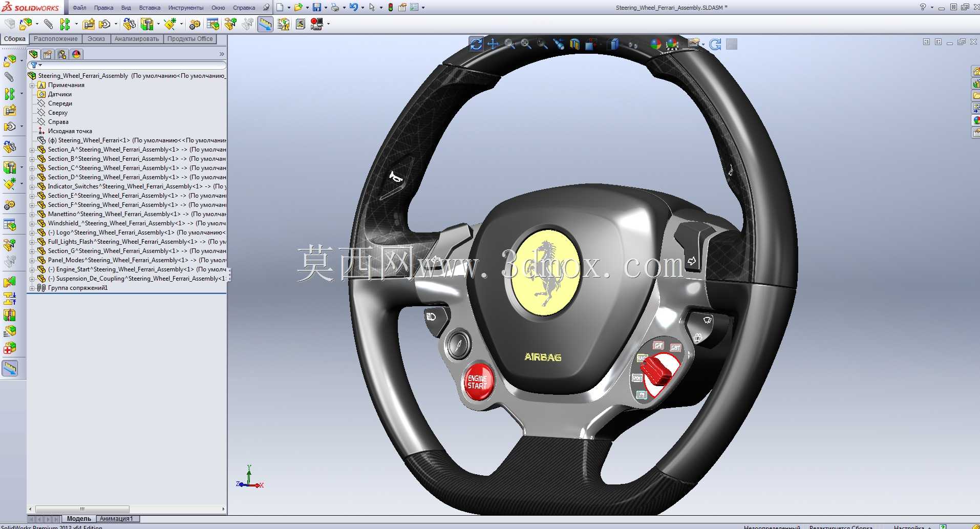Toggle the Instant3D ruler icon in top toolbar

pyautogui.click(x=265, y=24)
